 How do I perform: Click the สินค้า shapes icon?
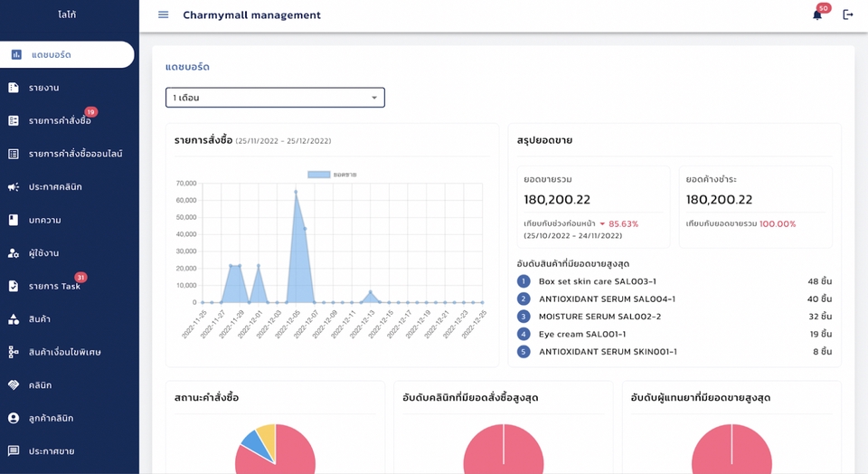click(x=14, y=319)
